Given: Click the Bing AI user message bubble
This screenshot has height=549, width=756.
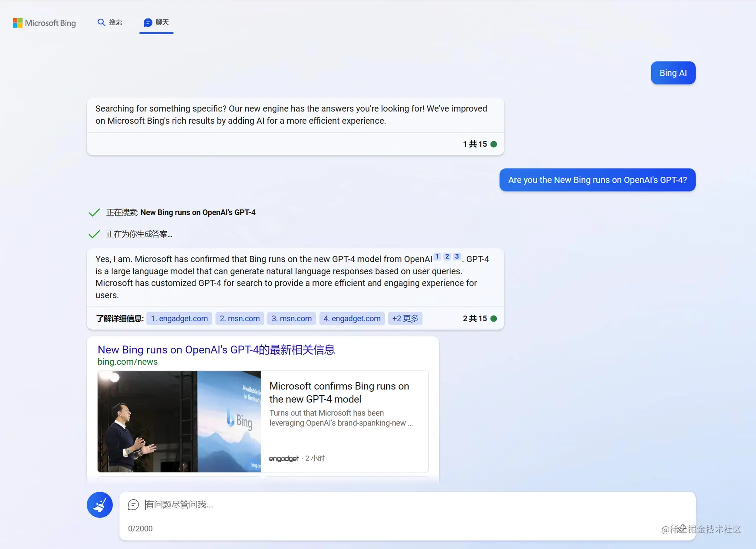Looking at the screenshot, I should [x=673, y=73].
